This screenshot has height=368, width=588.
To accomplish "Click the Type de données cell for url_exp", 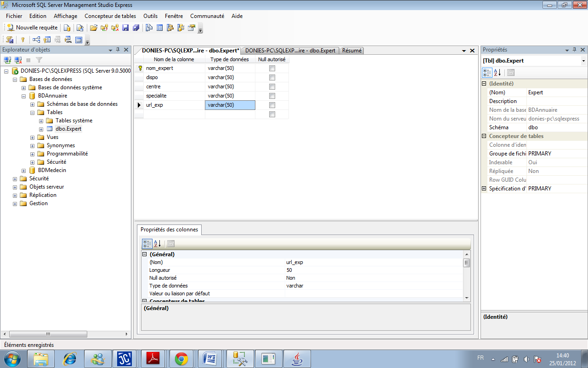I will tap(230, 105).
